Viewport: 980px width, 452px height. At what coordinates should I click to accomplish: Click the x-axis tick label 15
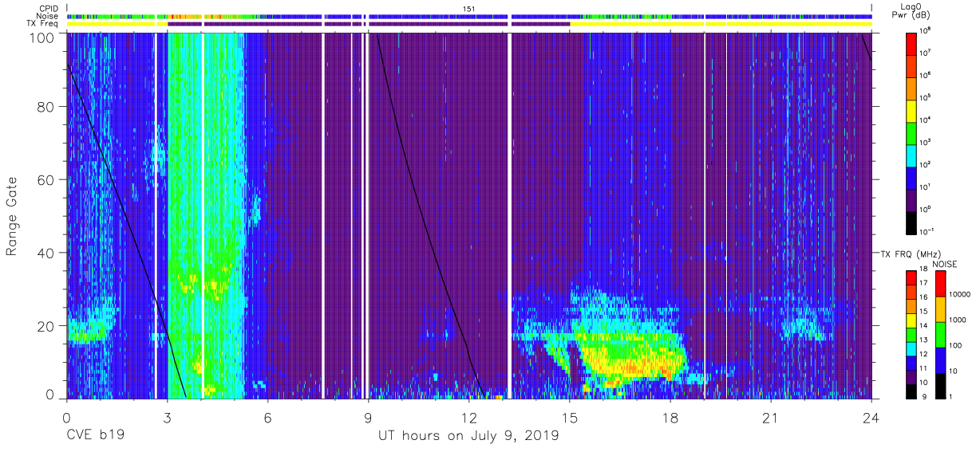coord(570,417)
